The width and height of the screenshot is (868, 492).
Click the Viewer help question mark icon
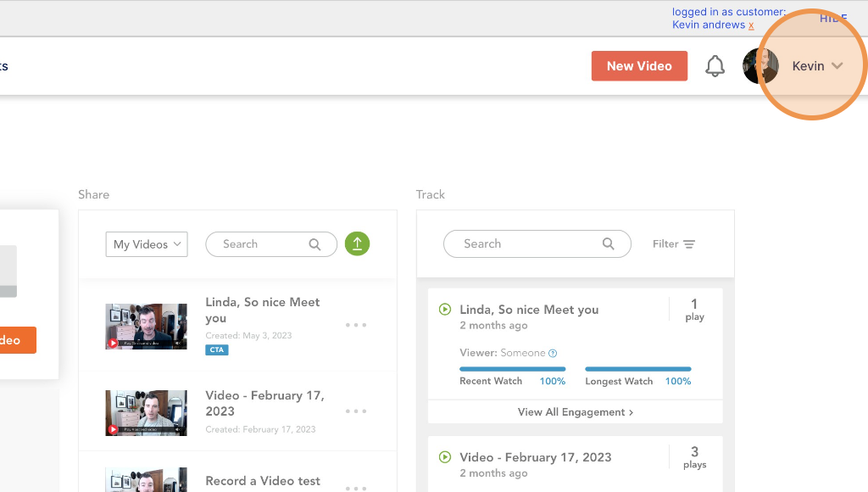[x=553, y=353]
